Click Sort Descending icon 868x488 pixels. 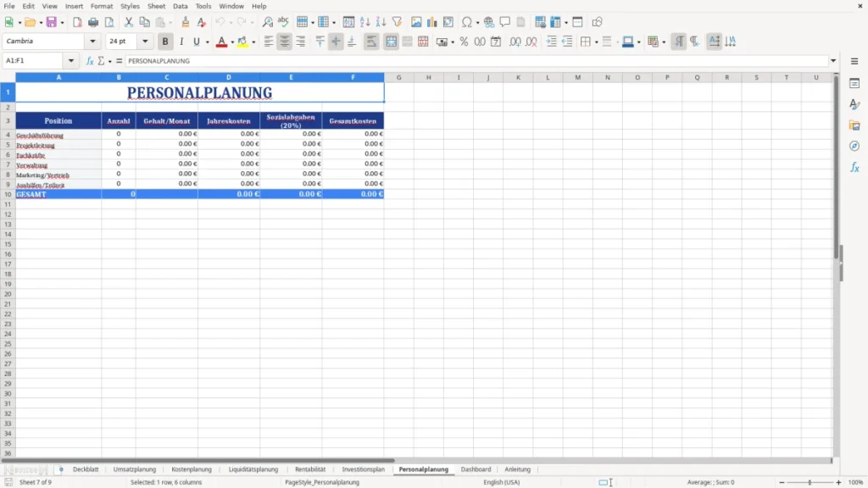381,22
